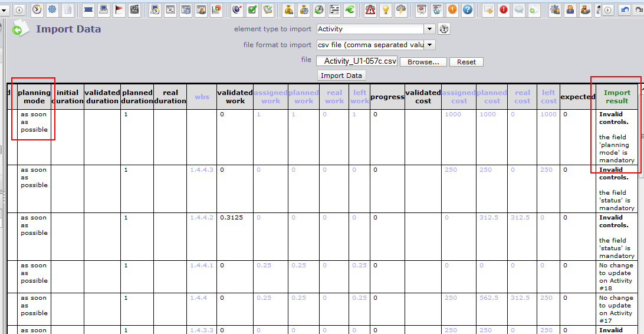Click the green euro currency icon
Image resolution: width=644 pixels, height=334 pixels.
tap(350, 9)
